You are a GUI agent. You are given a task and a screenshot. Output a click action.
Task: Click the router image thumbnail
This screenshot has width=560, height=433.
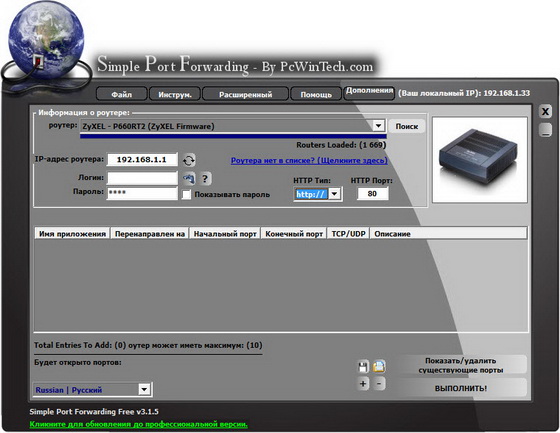click(480, 160)
